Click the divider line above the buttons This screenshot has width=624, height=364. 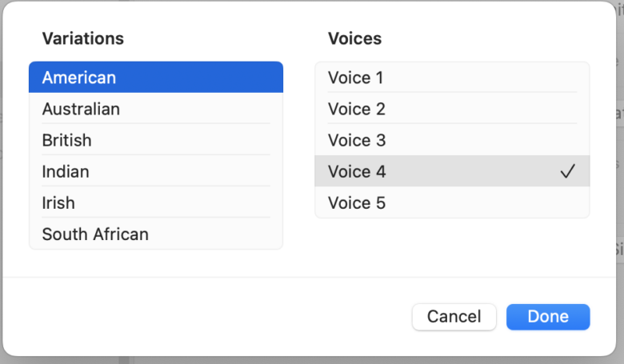312,278
